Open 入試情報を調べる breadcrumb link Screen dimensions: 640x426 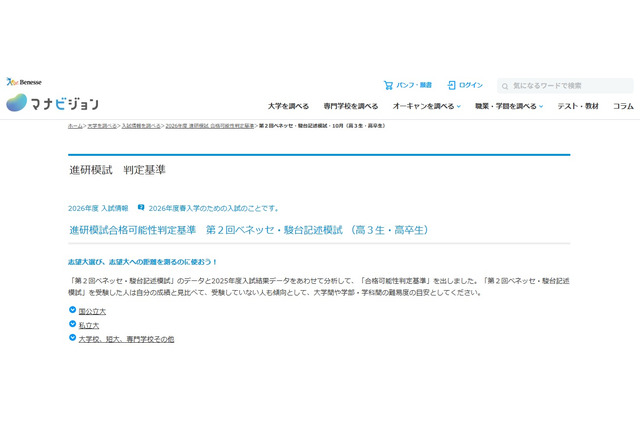point(141,126)
